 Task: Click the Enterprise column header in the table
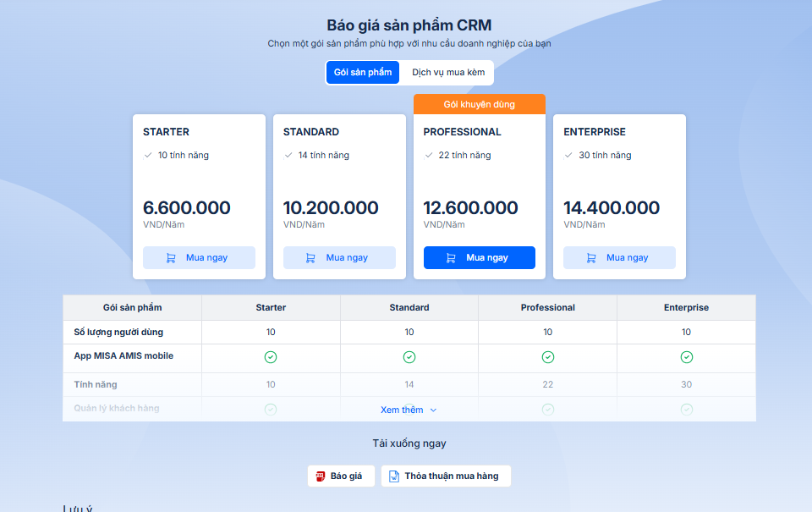click(x=686, y=307)
